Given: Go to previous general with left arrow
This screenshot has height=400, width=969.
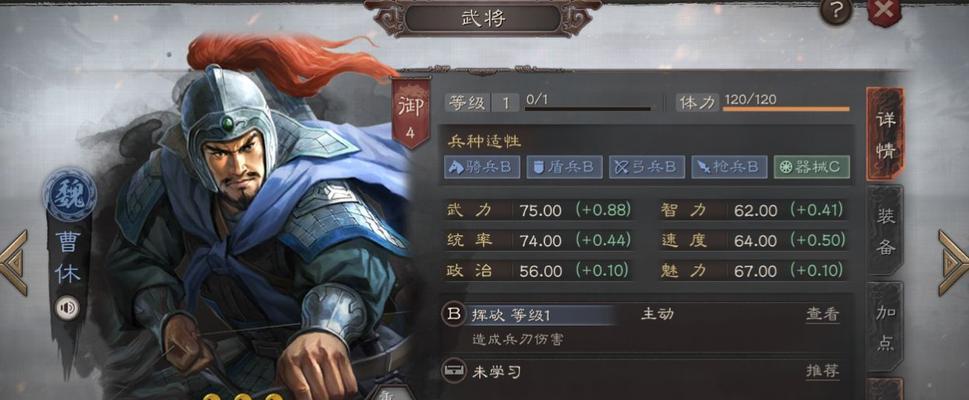Looking at the screenshot, I should [x=14, y=262].
